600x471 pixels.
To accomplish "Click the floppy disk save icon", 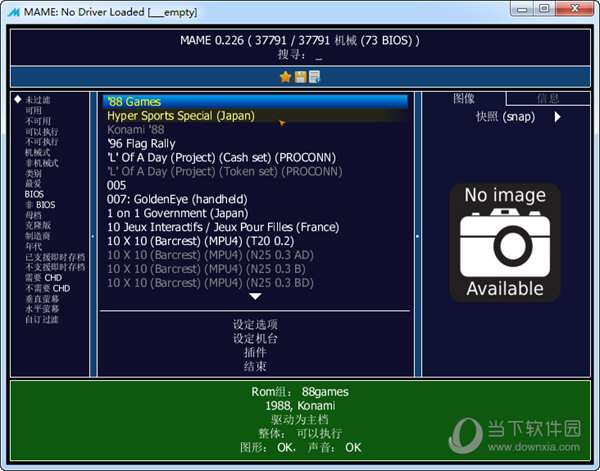I will pos(300,77).
